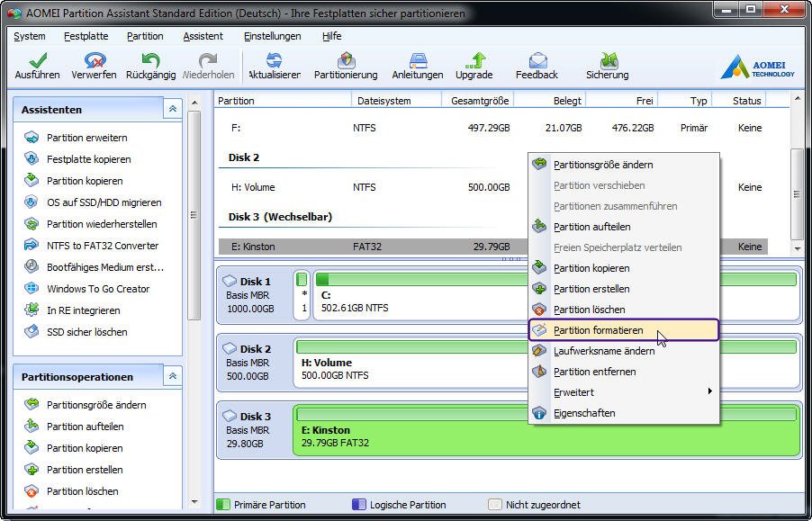Click the left sidebar scrollbar down arrow
Screen dimensions: 812x521
[x=194, y=502]
